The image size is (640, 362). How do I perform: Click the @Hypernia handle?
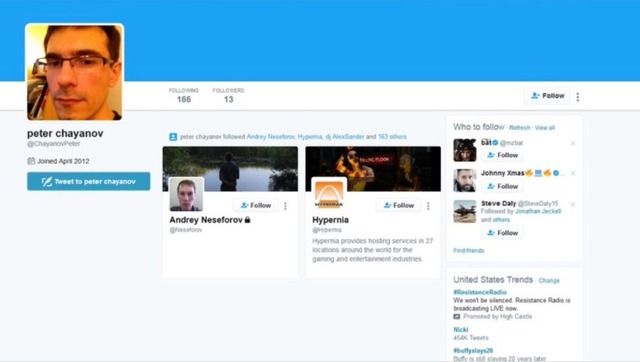pyautogui.click(x=327, y=230)
